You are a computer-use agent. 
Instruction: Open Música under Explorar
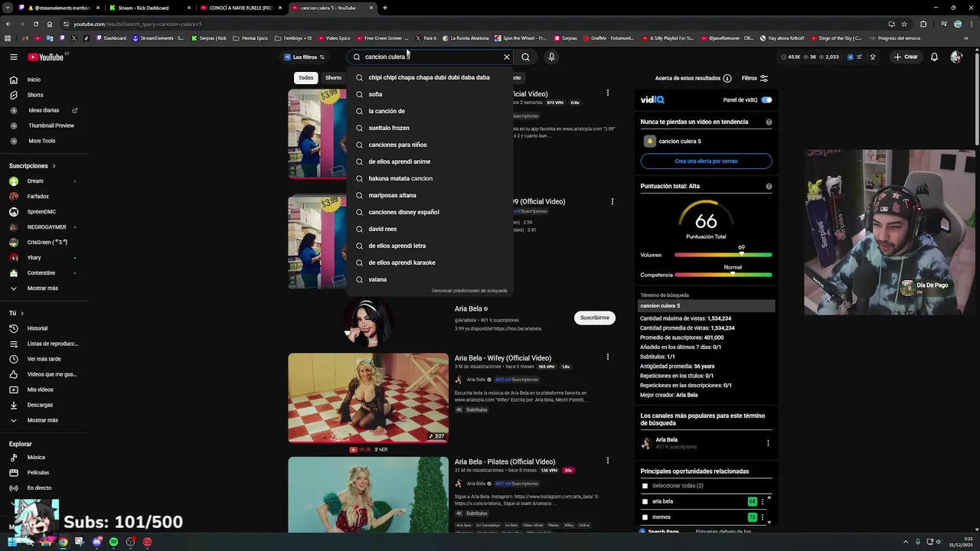click(43, 458)
